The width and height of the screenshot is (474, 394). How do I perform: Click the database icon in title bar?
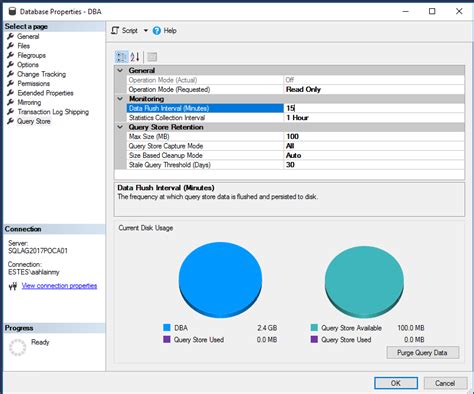(x=12, y=11)
